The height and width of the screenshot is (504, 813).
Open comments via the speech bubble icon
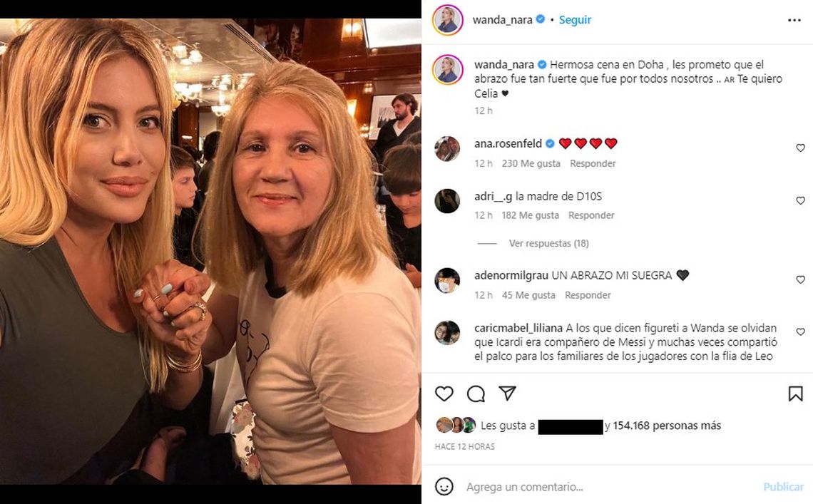pos(476,394)
